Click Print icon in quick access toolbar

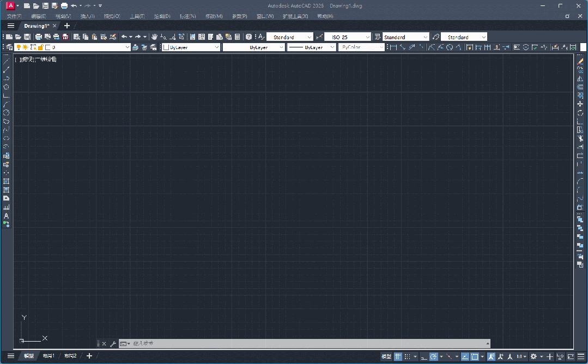(64, 5)
